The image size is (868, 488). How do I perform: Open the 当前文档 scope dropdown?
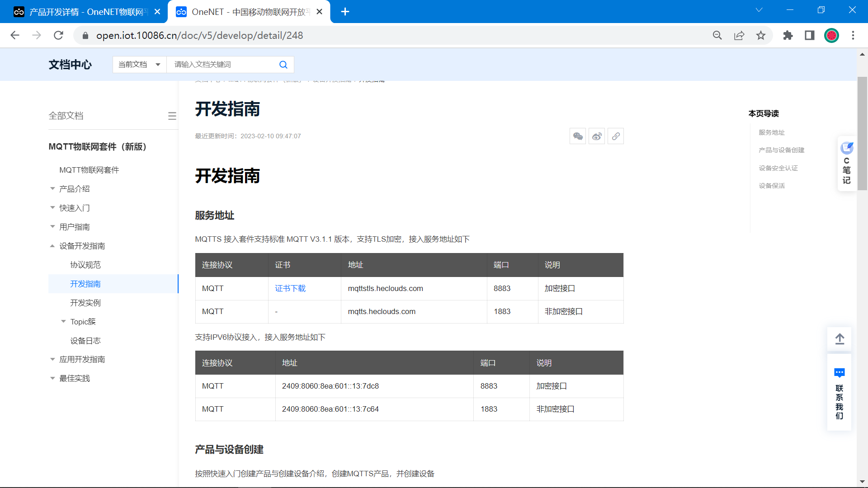139,65
